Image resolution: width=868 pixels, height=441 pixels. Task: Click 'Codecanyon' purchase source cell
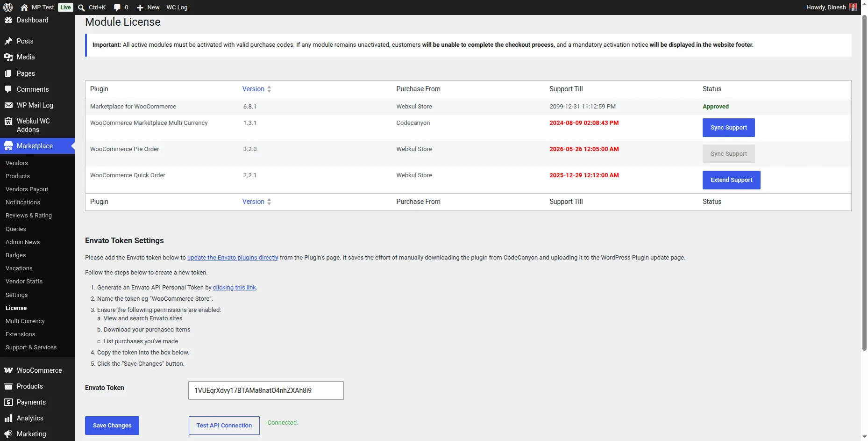coord(413,123)
